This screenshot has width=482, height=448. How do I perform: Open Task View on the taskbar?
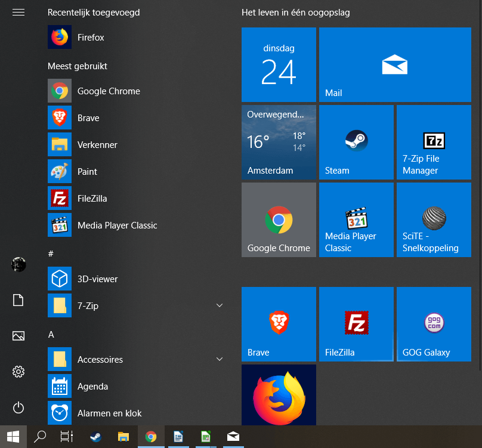67,437
